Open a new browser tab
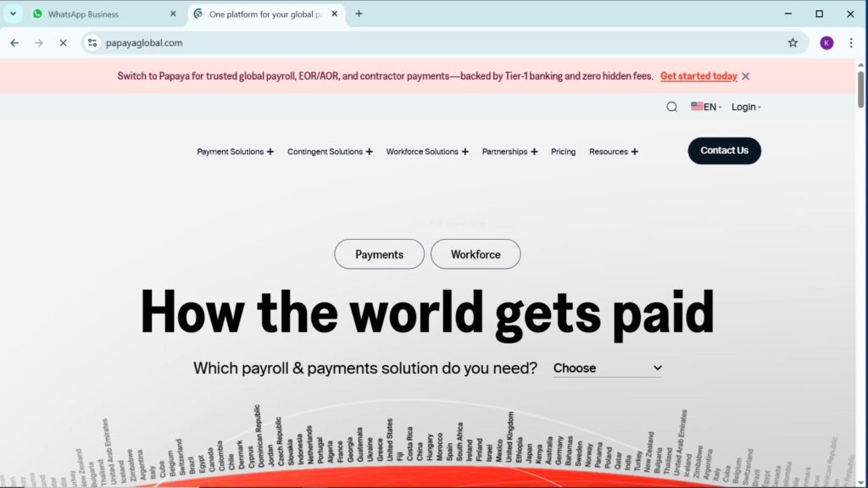 click(x=359, y=14)
